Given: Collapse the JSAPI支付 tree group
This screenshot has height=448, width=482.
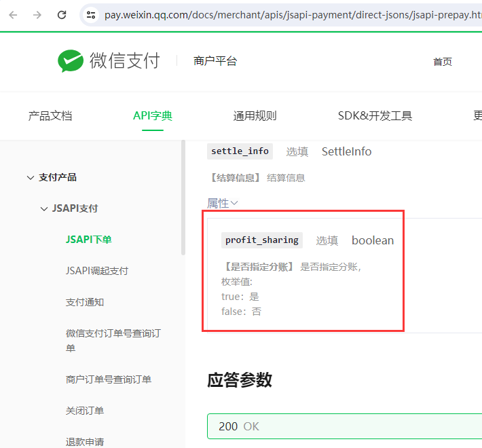Looking at the screenshot, I should click(44, 209).
